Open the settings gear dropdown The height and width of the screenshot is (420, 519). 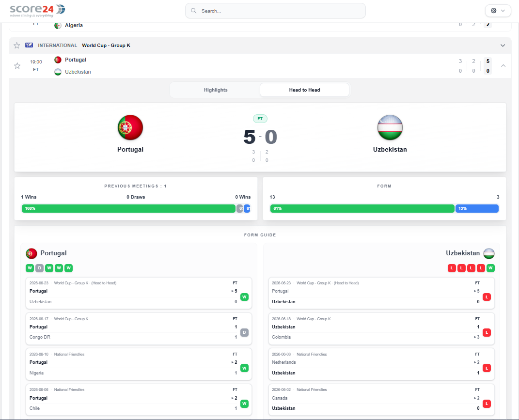(498, 11)
